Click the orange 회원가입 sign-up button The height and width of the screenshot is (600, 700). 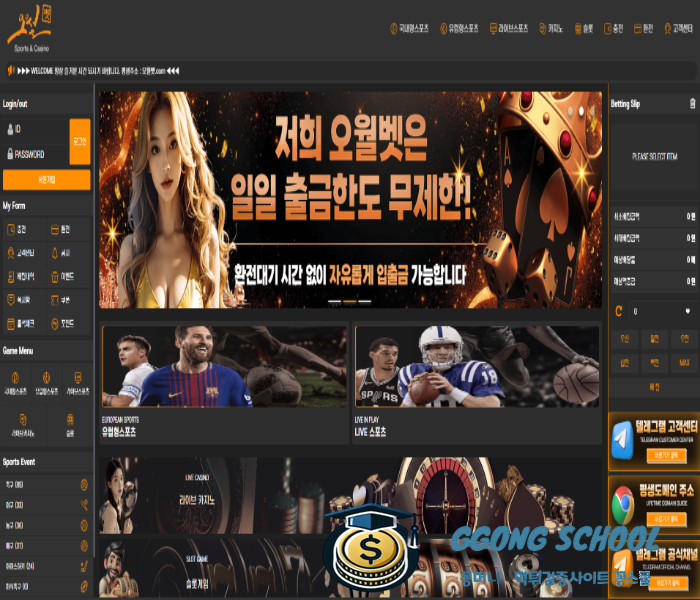(46, 180)
